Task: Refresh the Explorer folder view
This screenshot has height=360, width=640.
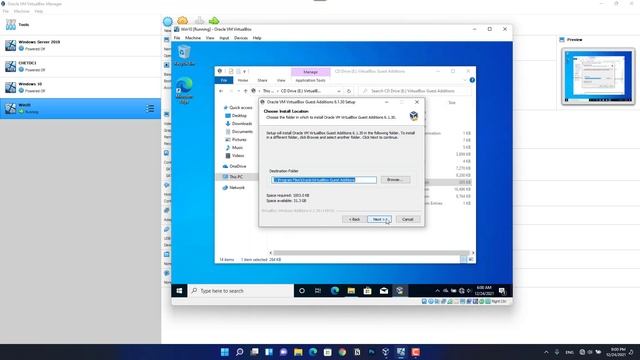Action: pyautogui.click(x=349, y=91)
